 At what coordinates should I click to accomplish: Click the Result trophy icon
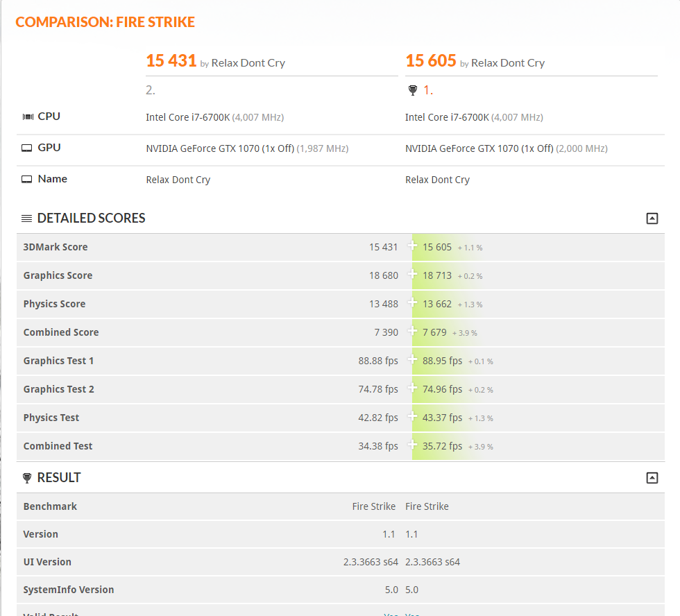[27, 478]
